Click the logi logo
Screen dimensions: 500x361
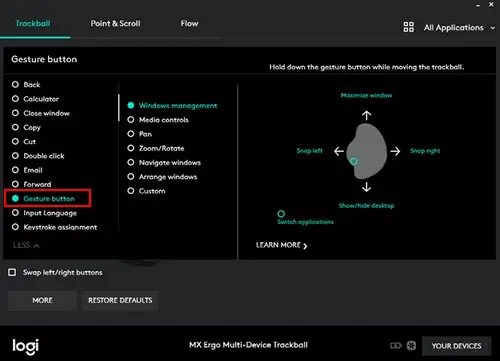[25, 347]
